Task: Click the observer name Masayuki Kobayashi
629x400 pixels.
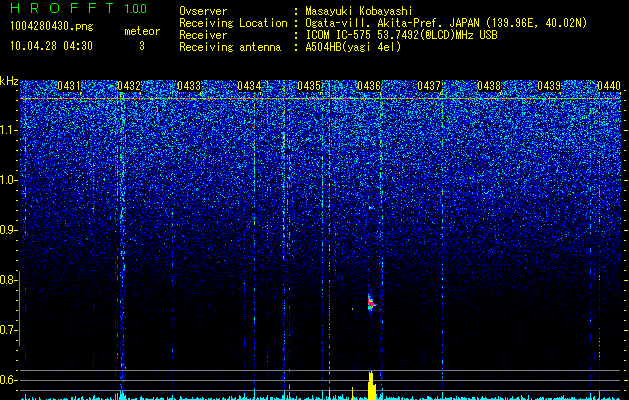Action: click(358, 11)
